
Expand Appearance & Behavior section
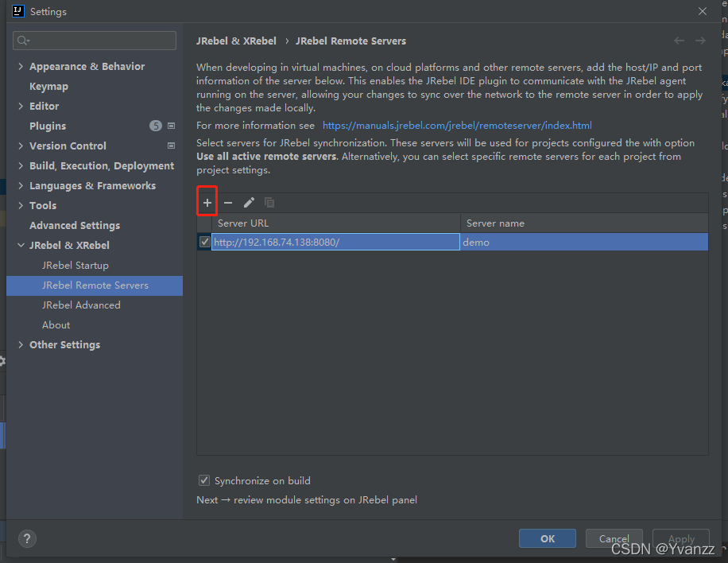(21, 67)
